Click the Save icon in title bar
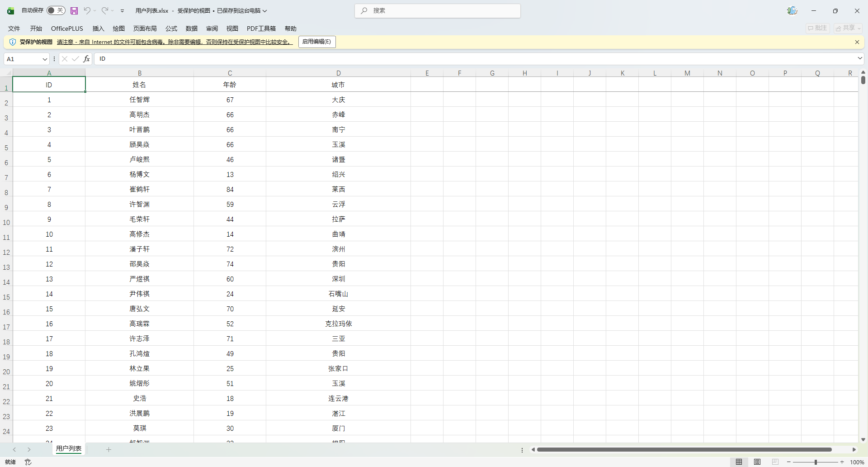 (74, 11)
